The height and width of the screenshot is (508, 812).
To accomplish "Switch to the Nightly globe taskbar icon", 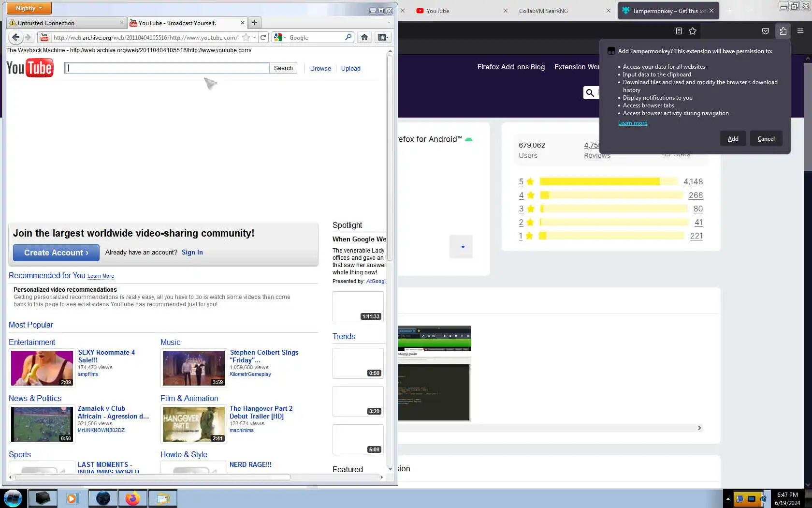I will click(103, 498).
